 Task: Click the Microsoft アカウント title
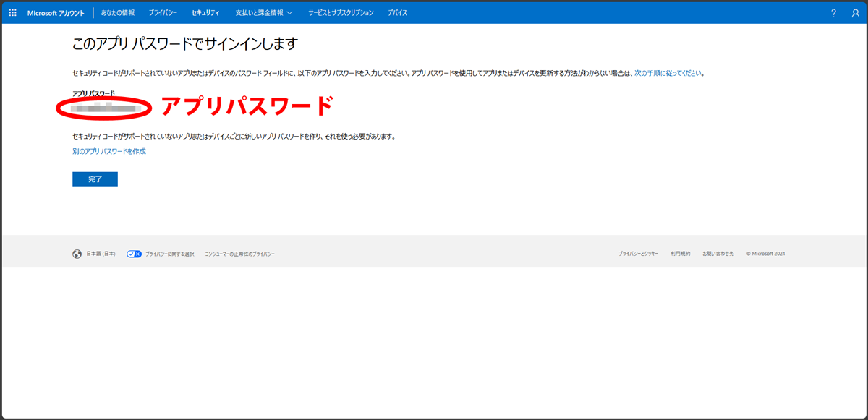tap(56, 13)
